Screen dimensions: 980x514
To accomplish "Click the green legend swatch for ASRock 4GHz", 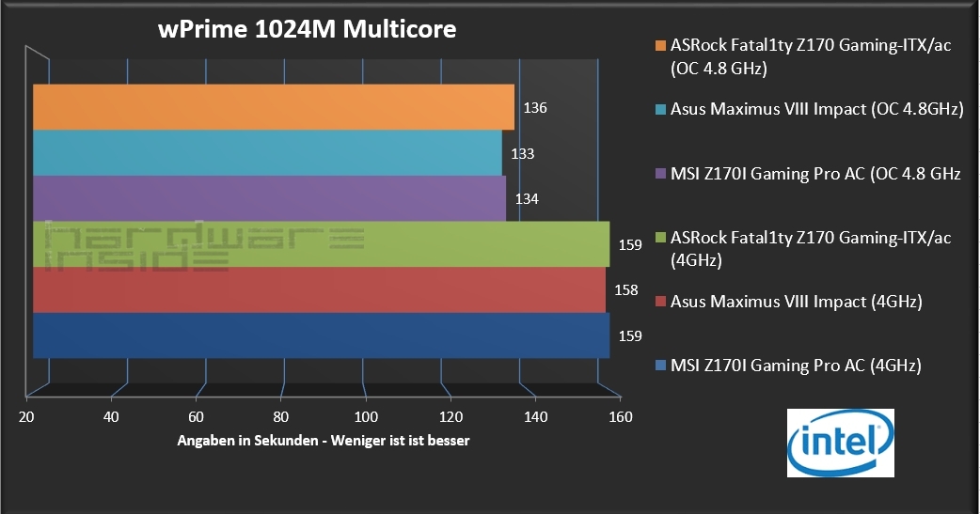I will click(x=660, y=238).
